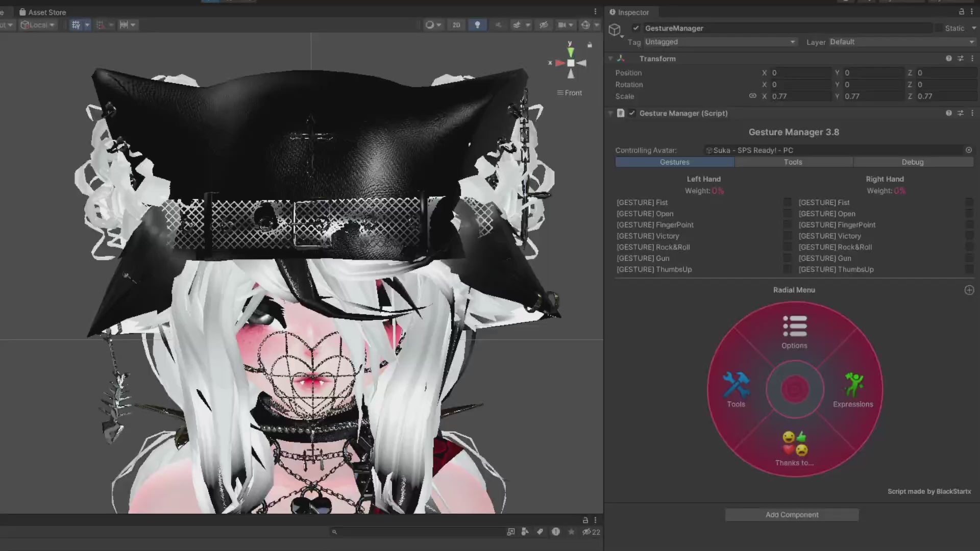This screenshot has height=551, width=980.
Task: Toggle 2D view mode button
Action: [456, 24]
